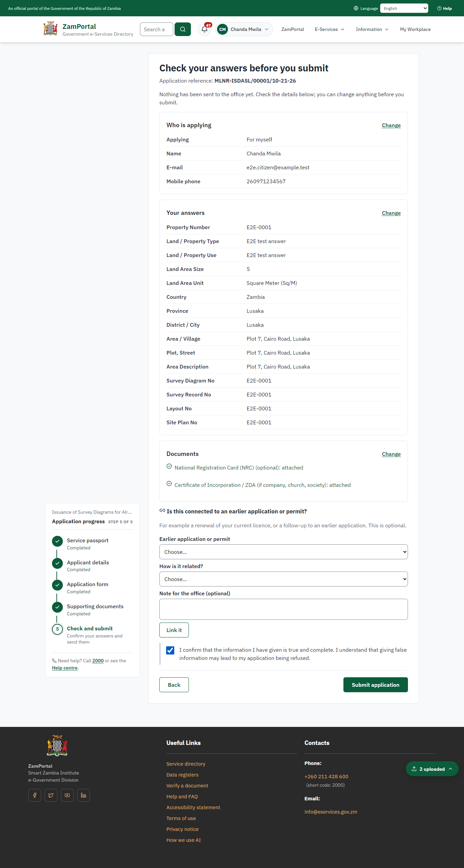This screenshot has height=868, width=464.
Task: Click the Applicant details completed checkmark
Action: pos(57,563)
